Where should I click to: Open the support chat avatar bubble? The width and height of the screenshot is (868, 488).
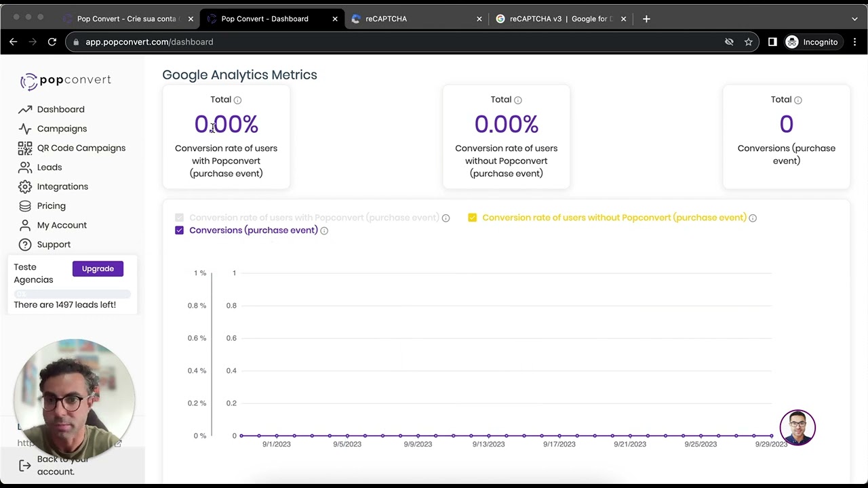coord(797,428)
